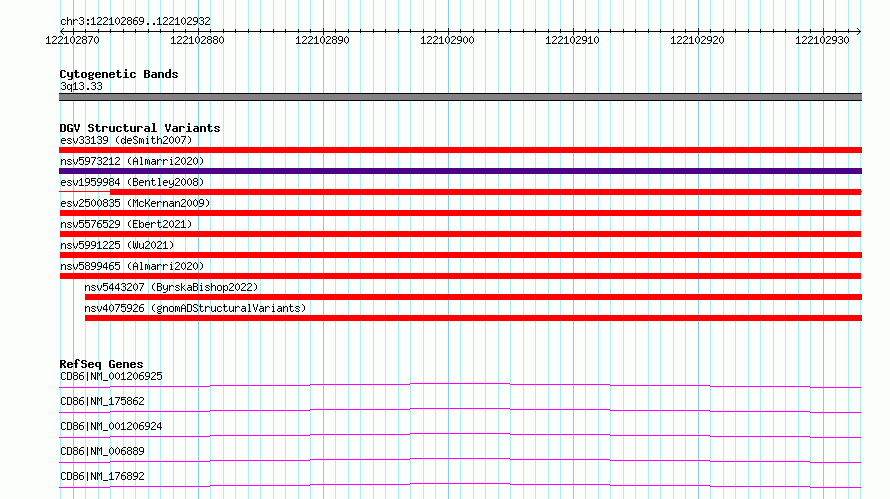Select variant label esv33139 (deSmith2007)

126,140
